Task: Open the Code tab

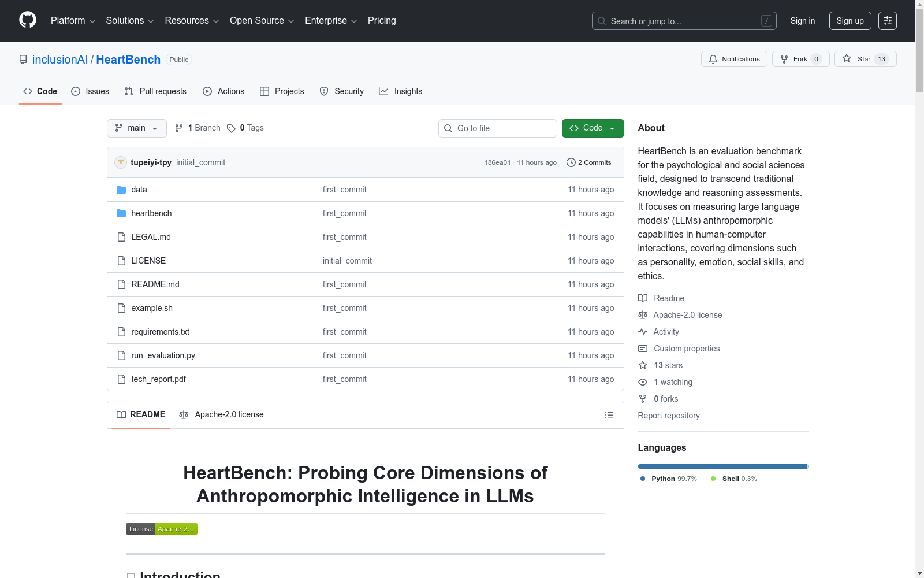Action: 40,91
